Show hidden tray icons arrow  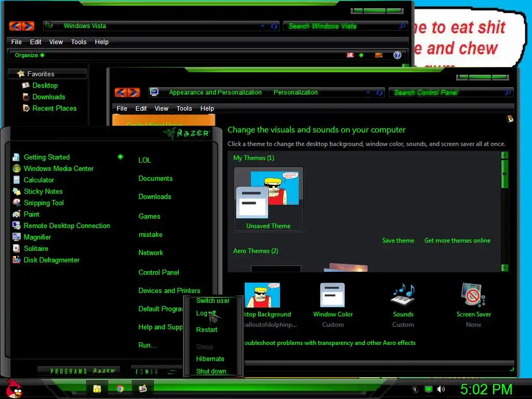point(415,390)
